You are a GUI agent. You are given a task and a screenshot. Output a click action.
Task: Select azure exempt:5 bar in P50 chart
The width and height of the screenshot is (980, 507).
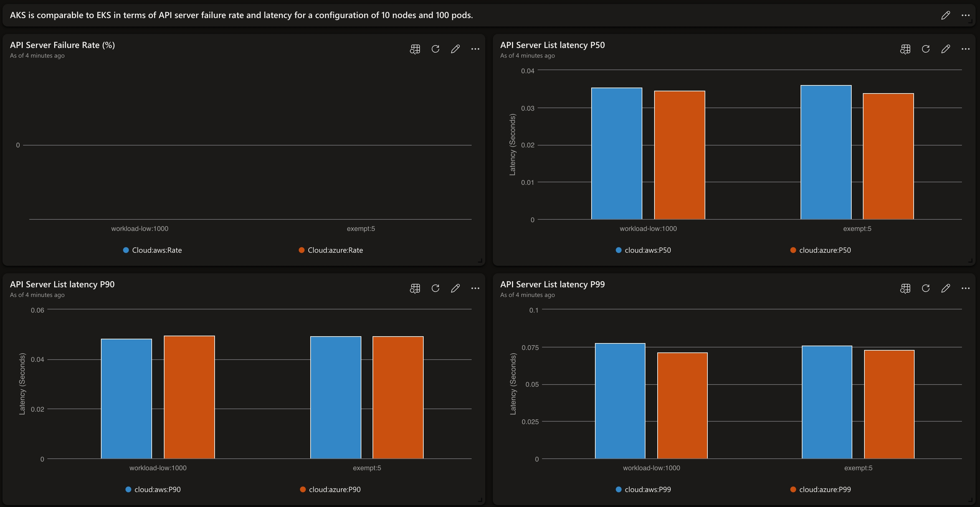pyautogui.click(x=888, y=156)
